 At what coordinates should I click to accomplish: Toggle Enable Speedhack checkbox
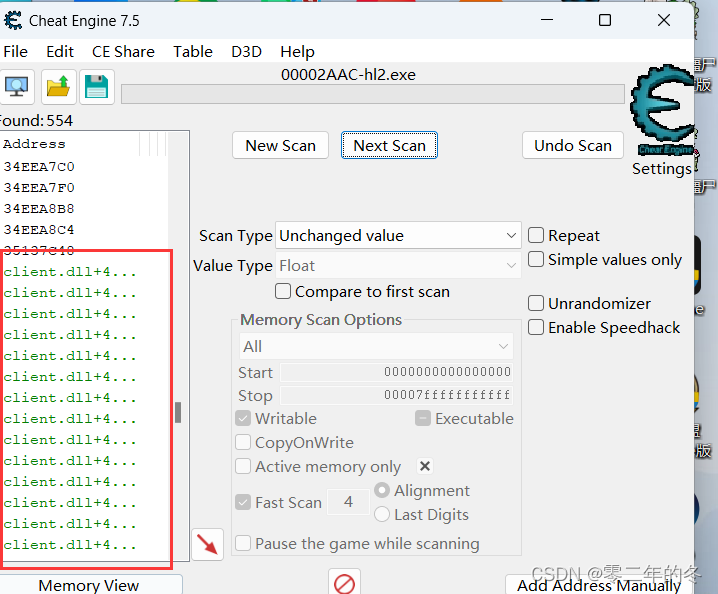536,327
